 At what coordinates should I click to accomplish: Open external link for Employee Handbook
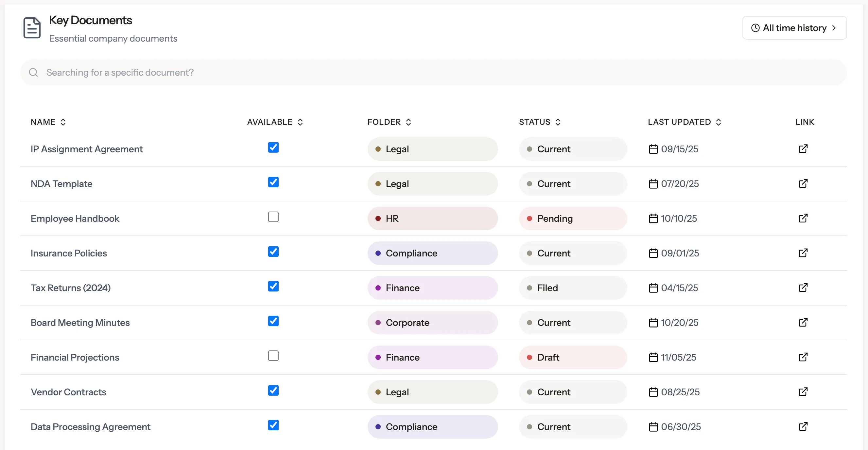pyautogui.click(x=803, y=218)
